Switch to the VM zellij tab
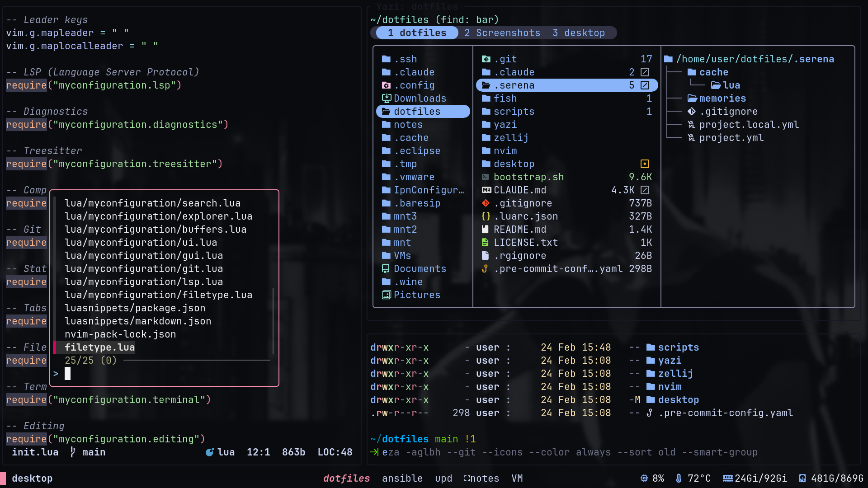The height and width of the screenshot is (488, 868). pyautogui.click(x=517, y=479)
